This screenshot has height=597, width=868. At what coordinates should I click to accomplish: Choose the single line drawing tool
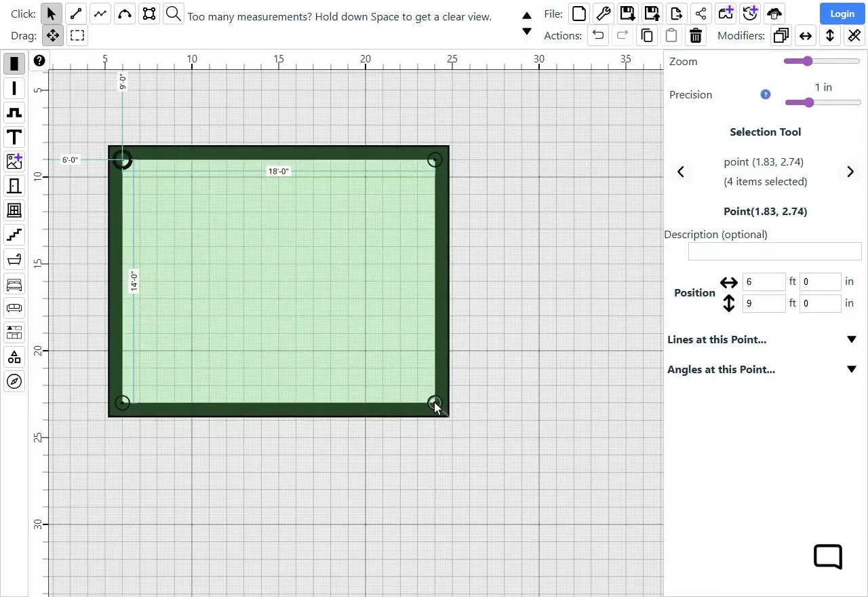click(76, 14)
